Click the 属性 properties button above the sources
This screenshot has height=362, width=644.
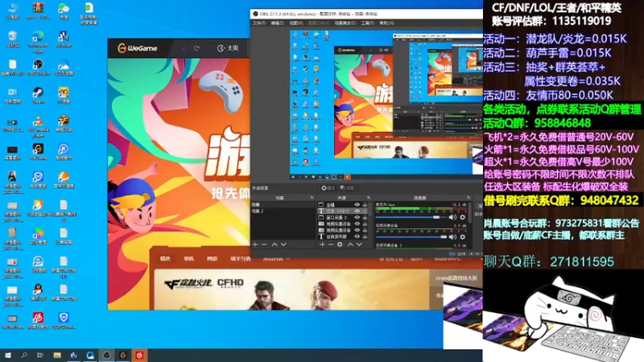(x=328, y=188)
